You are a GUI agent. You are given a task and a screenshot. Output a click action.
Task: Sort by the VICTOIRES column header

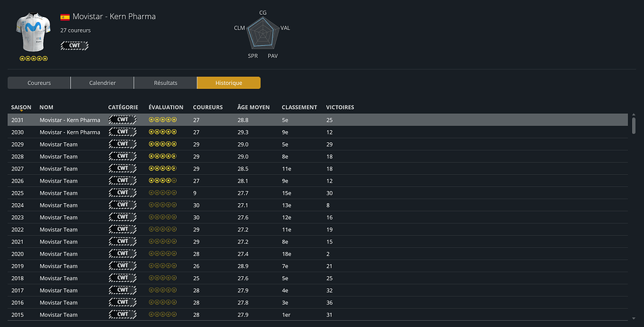[340, 107]
